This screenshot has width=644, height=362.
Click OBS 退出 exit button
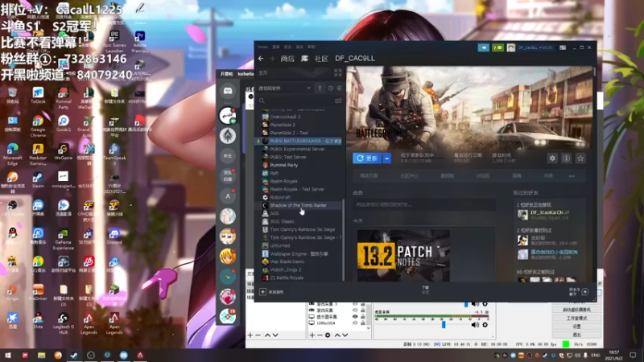tap(576, 335)
